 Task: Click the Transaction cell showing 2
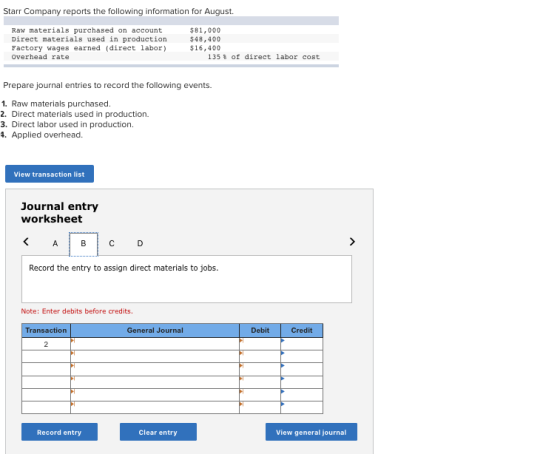click(x=46, y=344)
